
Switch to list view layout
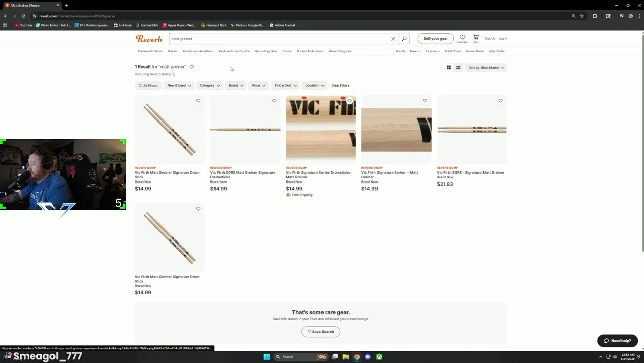(x=458, y=67)
